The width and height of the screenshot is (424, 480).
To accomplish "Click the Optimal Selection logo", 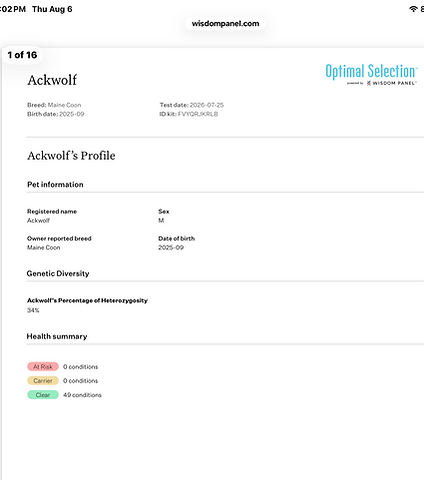I will (371, 71).
